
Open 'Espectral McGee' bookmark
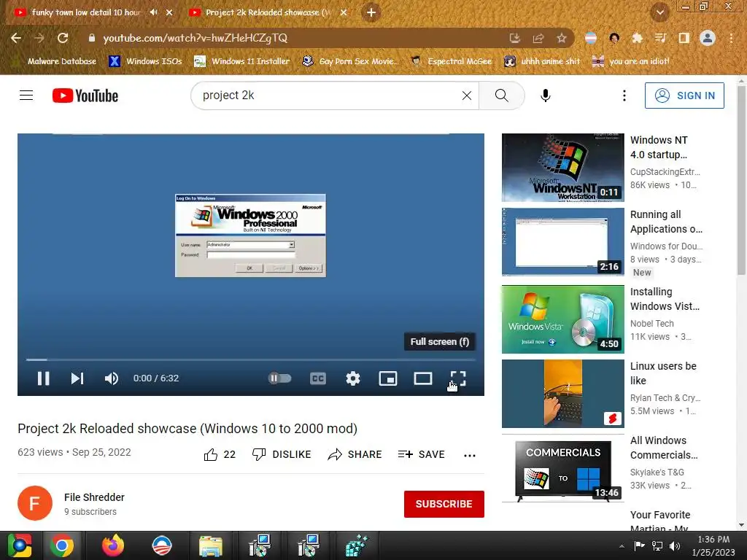(x=451, y=61)
